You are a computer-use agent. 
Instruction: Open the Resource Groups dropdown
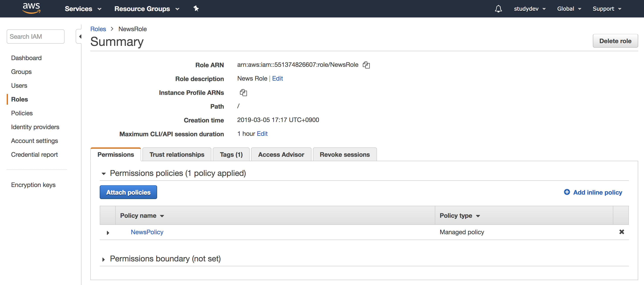tap(147, 9)
